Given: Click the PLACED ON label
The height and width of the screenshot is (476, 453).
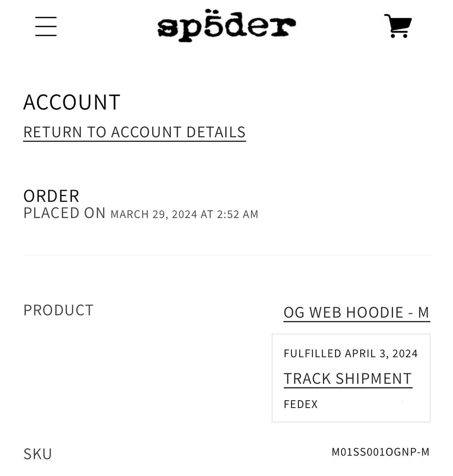Looking at the screenshot, I should (64, 213).
